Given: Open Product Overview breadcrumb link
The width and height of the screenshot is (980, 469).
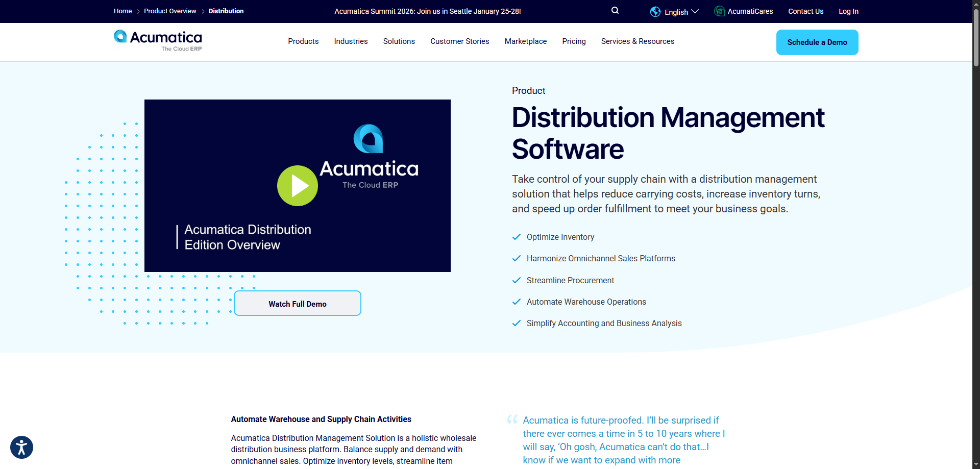Looking at the screenshot, I should [x=170, y=11].
